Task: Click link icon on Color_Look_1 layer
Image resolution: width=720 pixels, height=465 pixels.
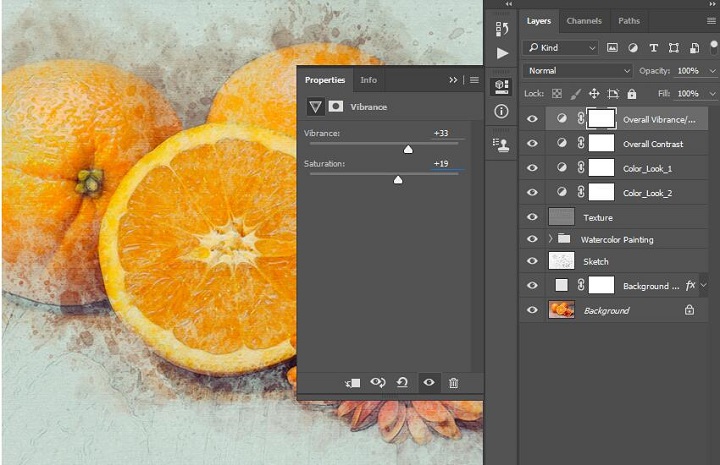Action: tap(580, 168)
